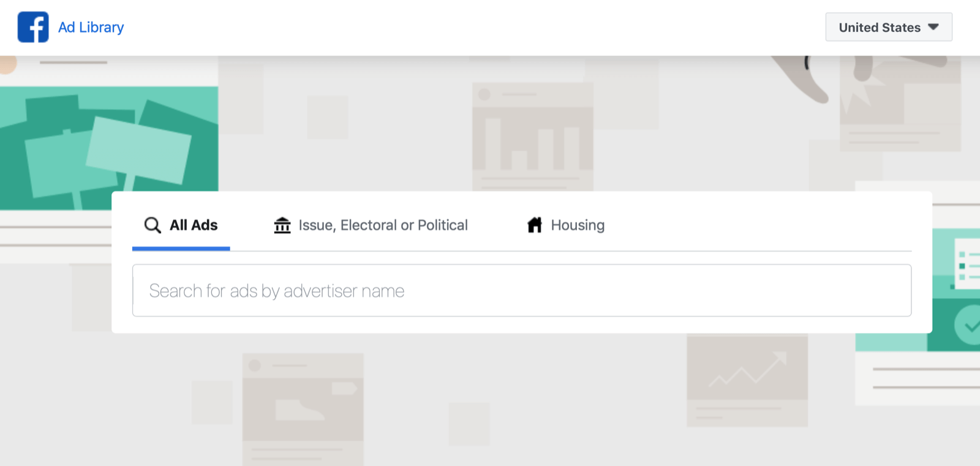Click the shoe ad card illustration
The height and width of the screenshot is (466, 980).
click(x=303, y=406)
